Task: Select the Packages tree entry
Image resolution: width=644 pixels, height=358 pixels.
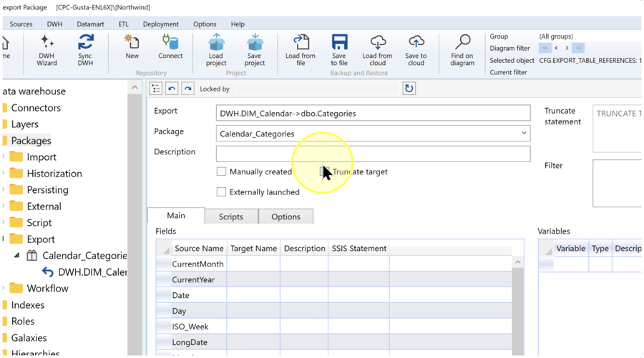Action: click(31, 141)
